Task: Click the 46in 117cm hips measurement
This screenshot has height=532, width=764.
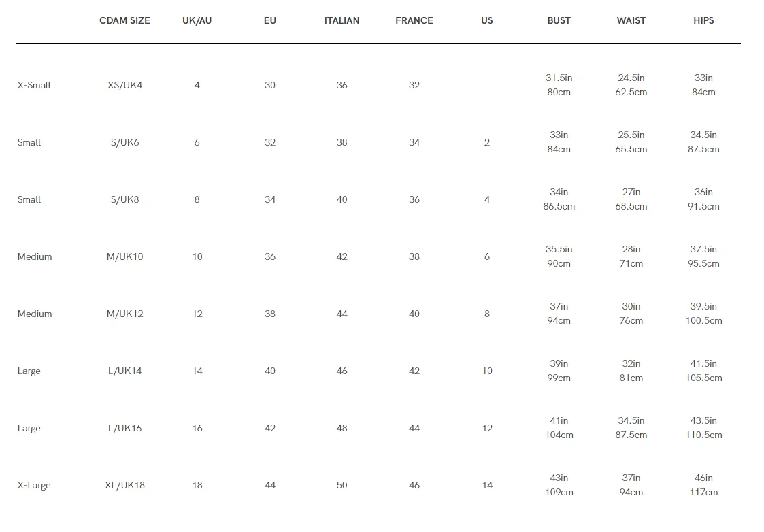Action: 703,485
